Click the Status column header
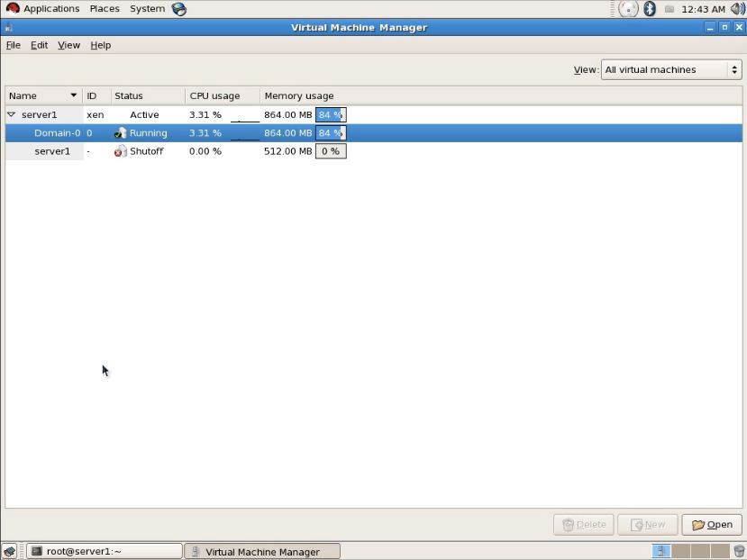The height and width of the screenshot is (560, 747). coord(148,95)
